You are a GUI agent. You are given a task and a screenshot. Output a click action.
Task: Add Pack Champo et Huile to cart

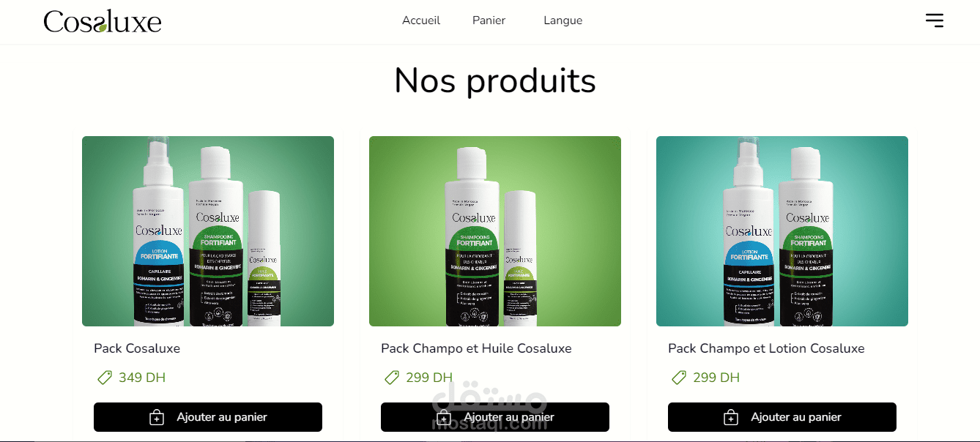[495, 417]
